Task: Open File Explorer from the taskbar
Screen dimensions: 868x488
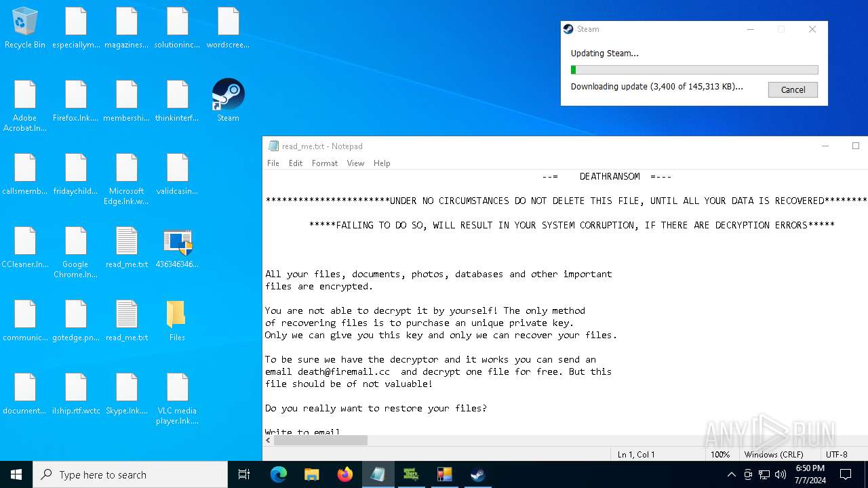Action: 312,474
